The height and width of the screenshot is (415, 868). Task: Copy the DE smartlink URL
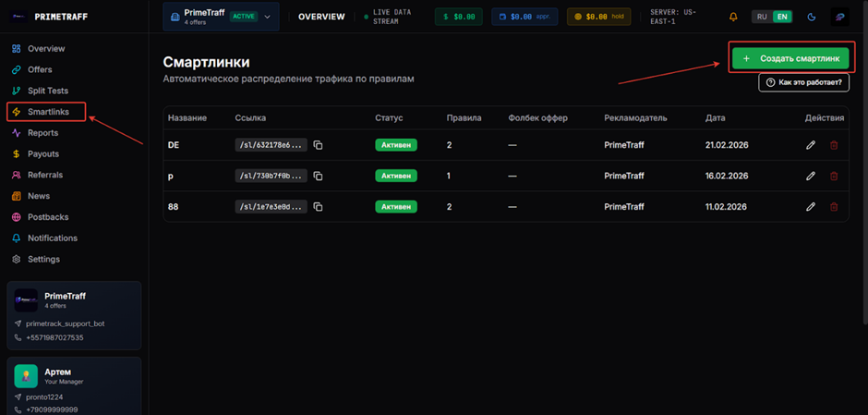tap(318, 145)
